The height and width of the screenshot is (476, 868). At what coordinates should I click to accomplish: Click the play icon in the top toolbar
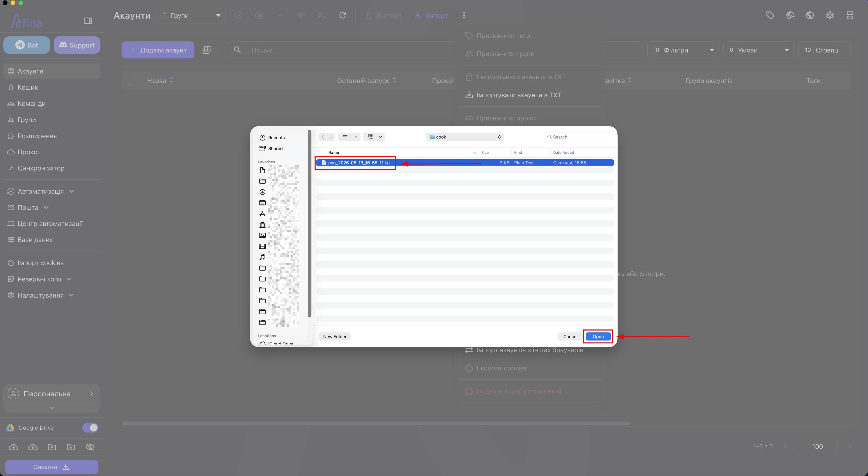point(238,16)
